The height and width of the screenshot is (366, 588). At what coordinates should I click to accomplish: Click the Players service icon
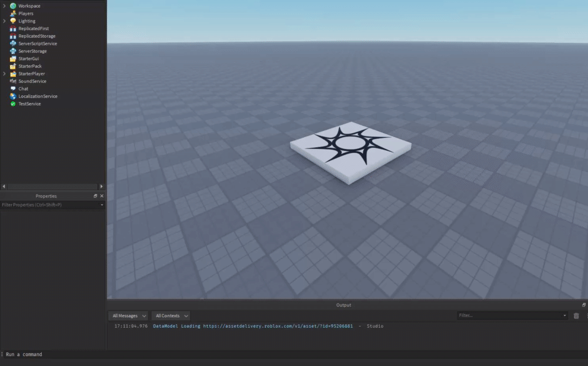tap(13, 14)
